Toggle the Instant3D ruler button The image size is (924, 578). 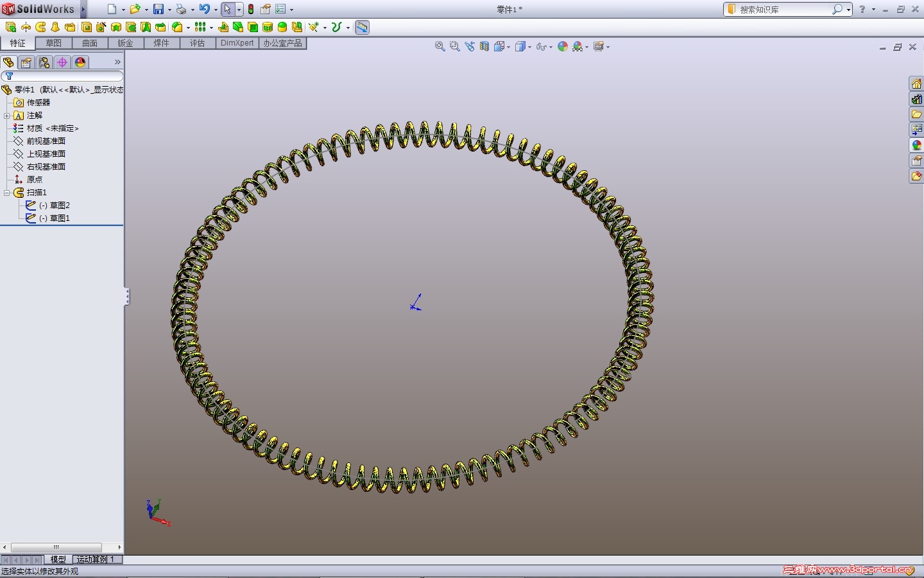[x=363, y=27]
